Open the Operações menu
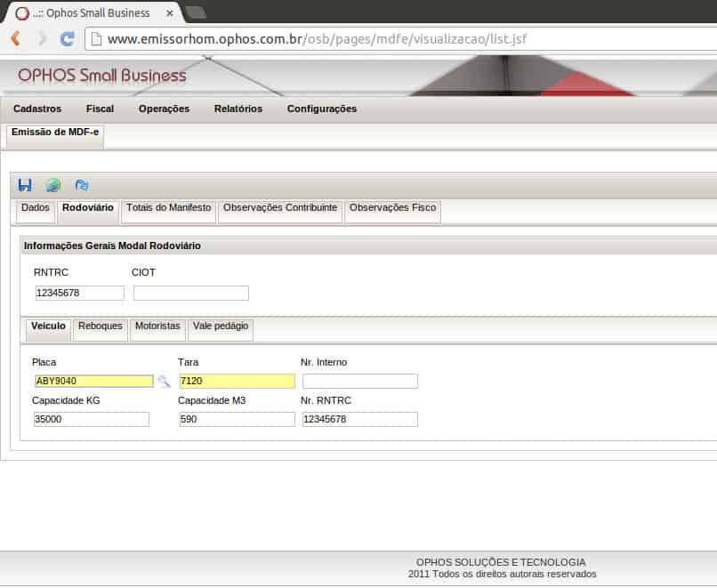Screen dimensions: 717x588 coord(165,109)
